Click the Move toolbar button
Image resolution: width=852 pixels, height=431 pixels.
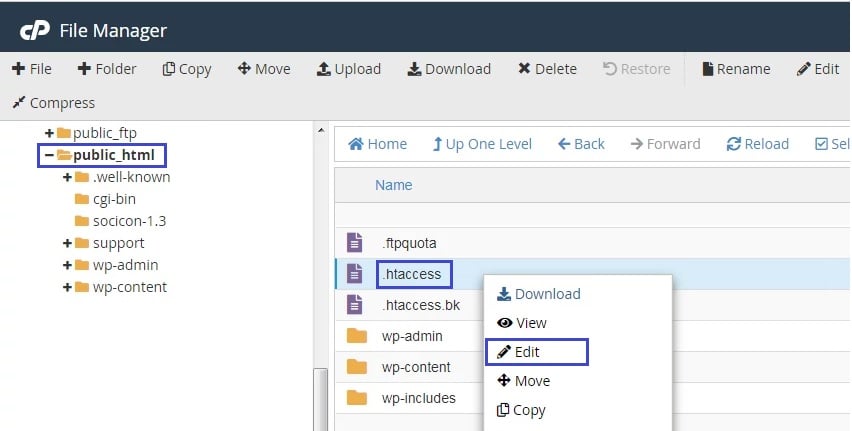point(264,69)
